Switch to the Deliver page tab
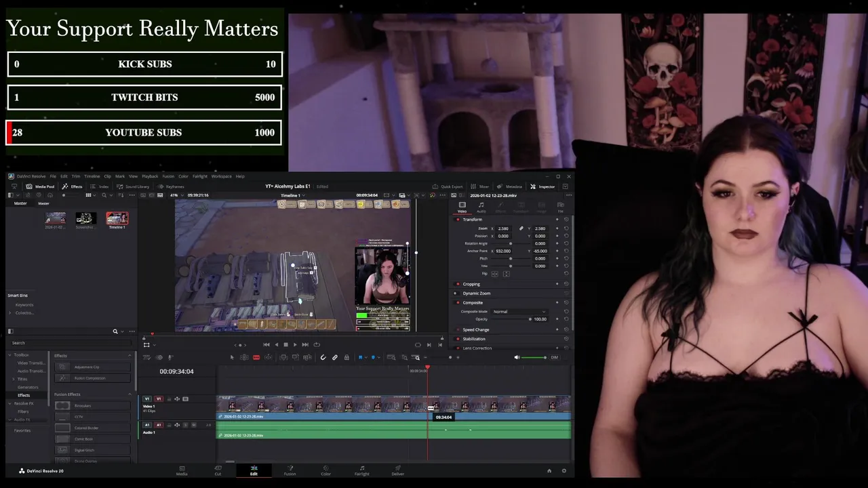Image resolution: width=868 pixels, height=488 pixels. coord(397,470)
